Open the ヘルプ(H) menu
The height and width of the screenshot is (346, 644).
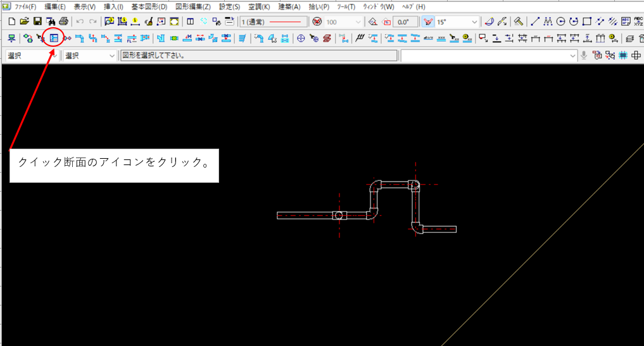click(414, 6)
